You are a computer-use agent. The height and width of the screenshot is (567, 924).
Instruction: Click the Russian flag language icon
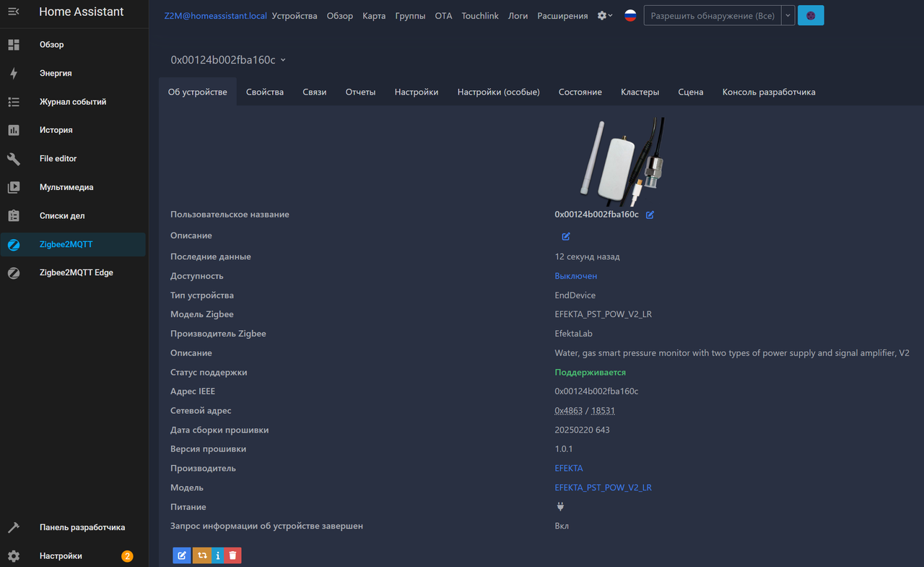[x=630, y=15]
